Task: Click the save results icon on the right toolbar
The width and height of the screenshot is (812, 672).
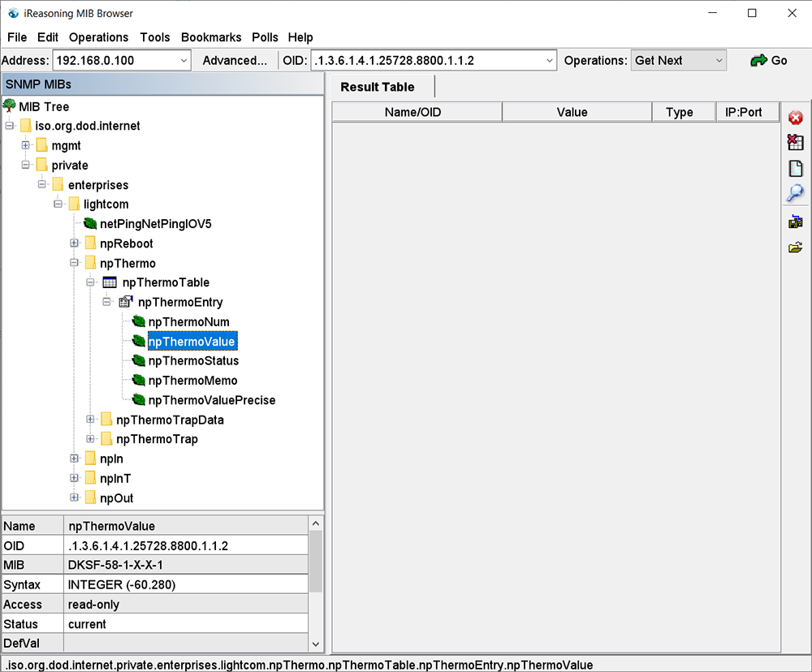Action: 796,222
